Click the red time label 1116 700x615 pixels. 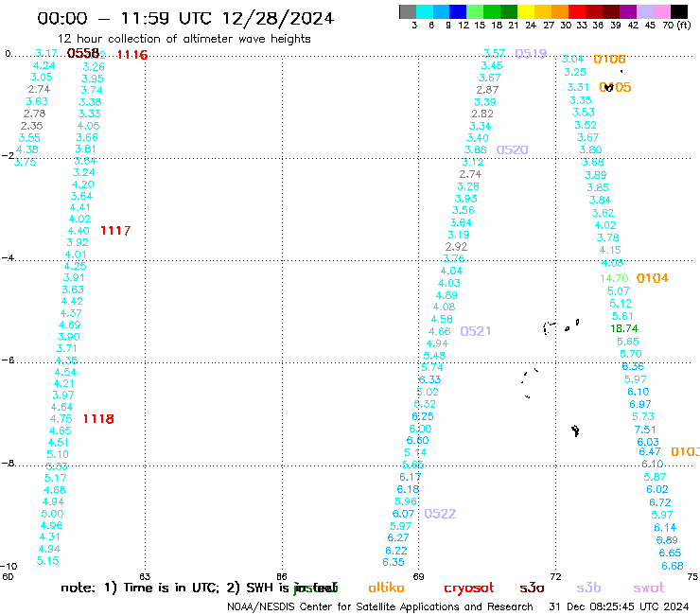(x=132, y=55)
